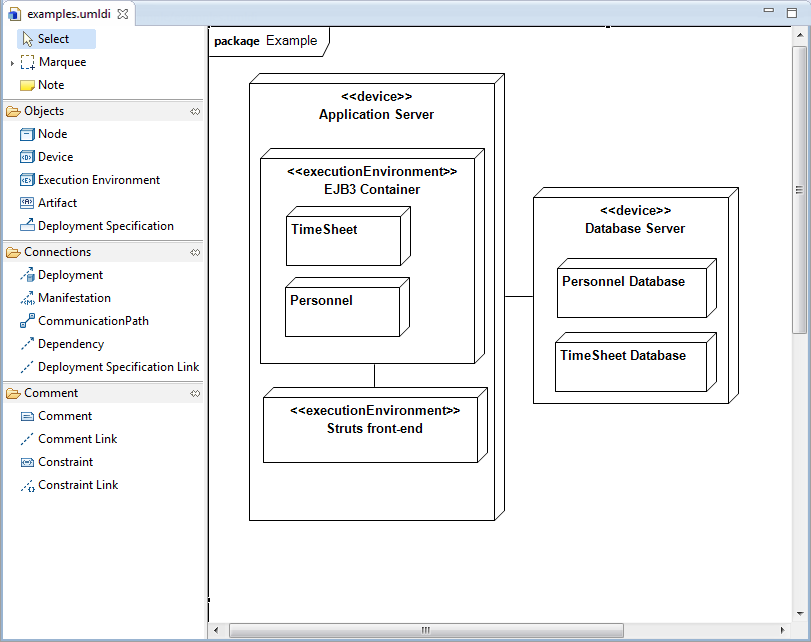Collapse the Connections palette drawer

(x=57, y=252)
